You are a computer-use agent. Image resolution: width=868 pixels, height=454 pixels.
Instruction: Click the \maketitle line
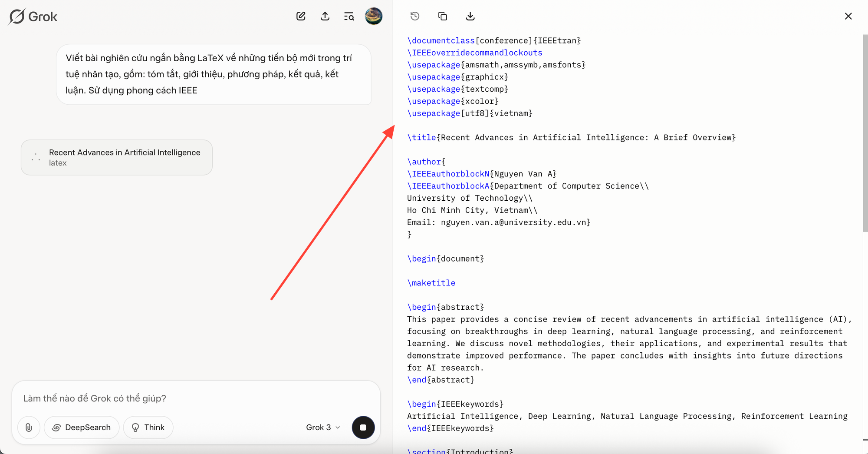tap(431, 283)
